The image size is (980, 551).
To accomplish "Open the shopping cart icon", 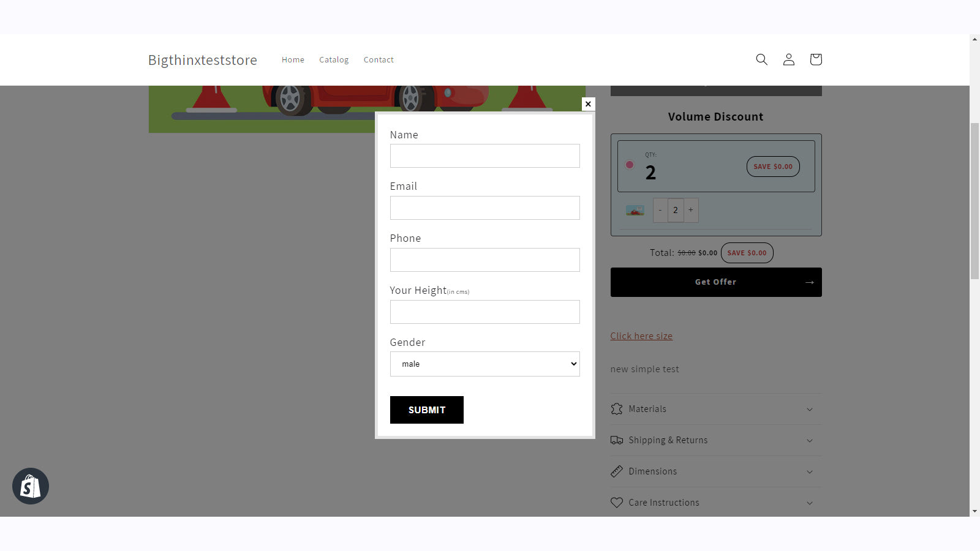I will [816, 59].
